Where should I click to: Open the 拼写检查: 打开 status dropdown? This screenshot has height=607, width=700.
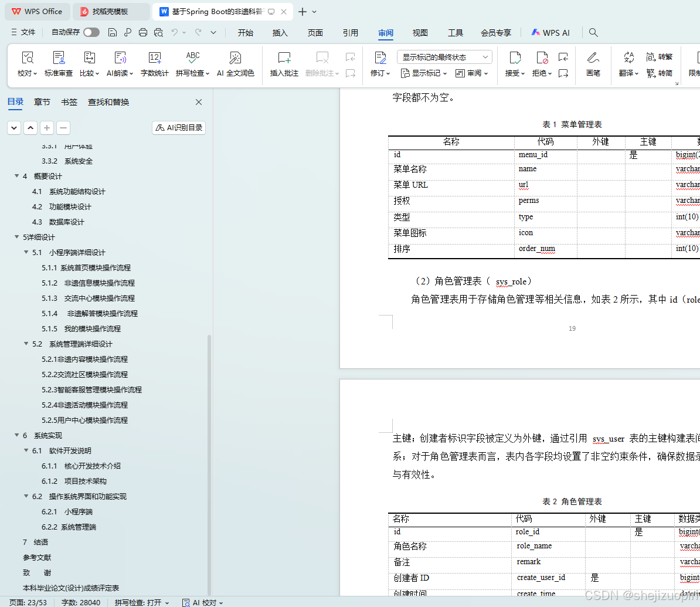click(x=142, y=602)
